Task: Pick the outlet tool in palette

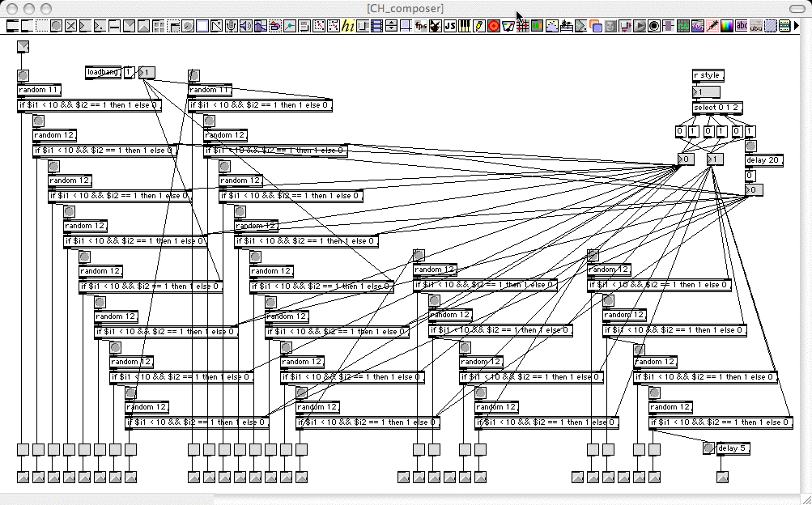Action: click(143, 25)
